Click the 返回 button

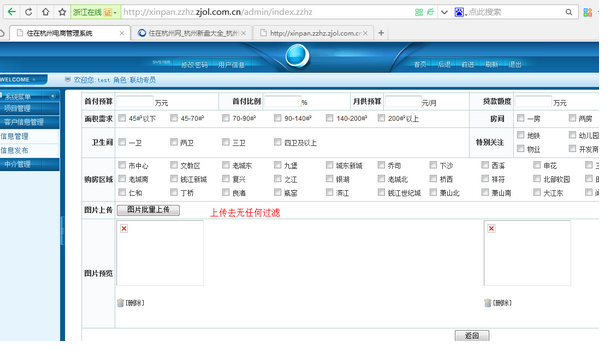pos(472,335)
